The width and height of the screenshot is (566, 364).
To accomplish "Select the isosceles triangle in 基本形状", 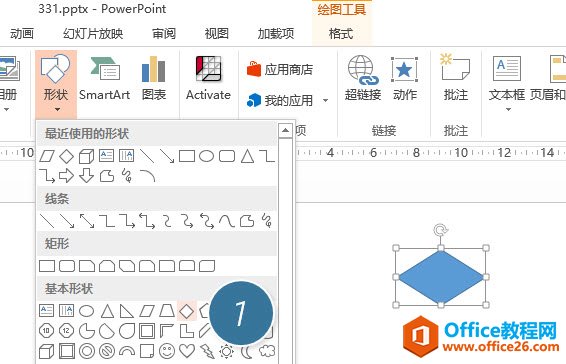I will (107, 311).
